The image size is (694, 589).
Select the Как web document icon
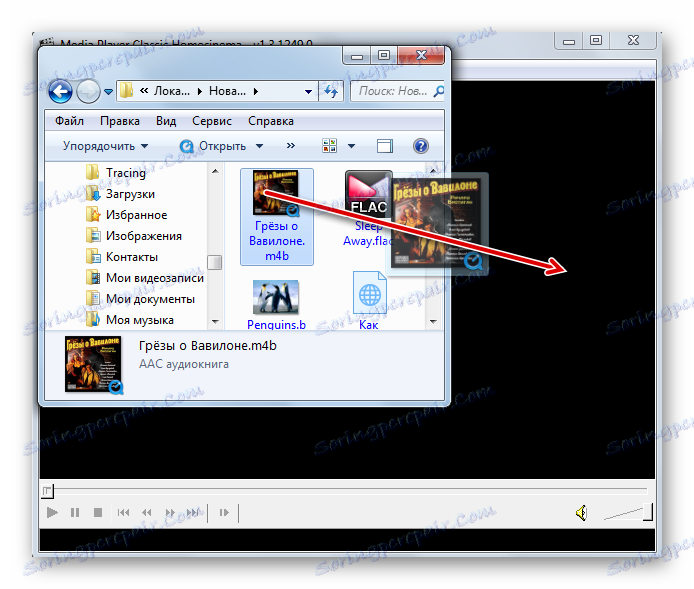click(x=370, y=293)
